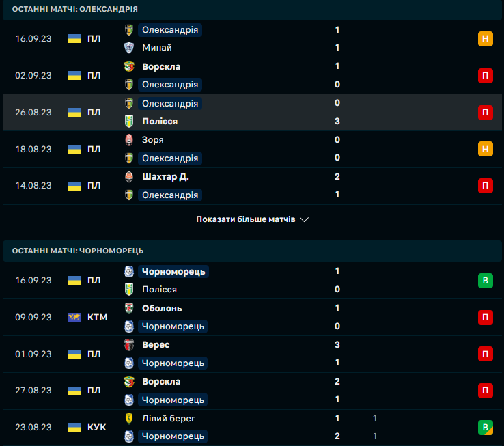Click red 'П' badge for Шахтар Д. match

tap(485, 186)
